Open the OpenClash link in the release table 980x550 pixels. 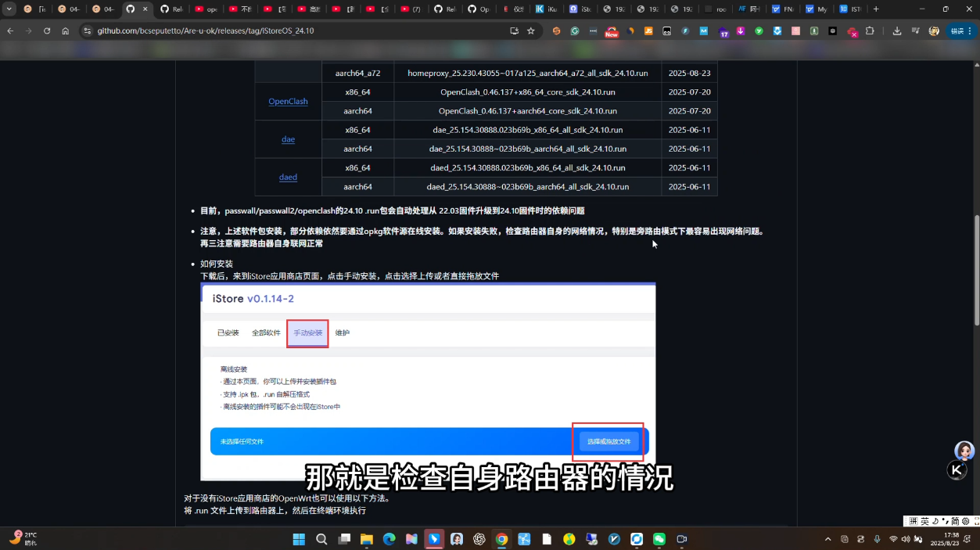click(288, 102)
